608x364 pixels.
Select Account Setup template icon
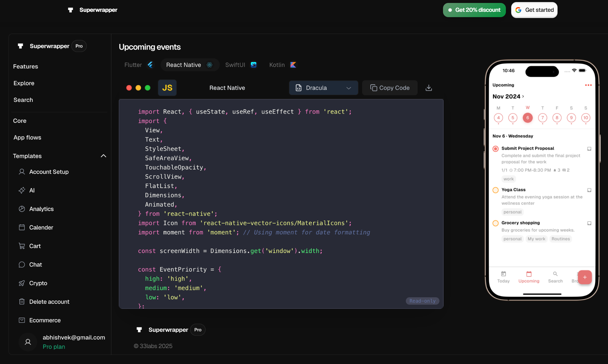click(x=22, y=172)
